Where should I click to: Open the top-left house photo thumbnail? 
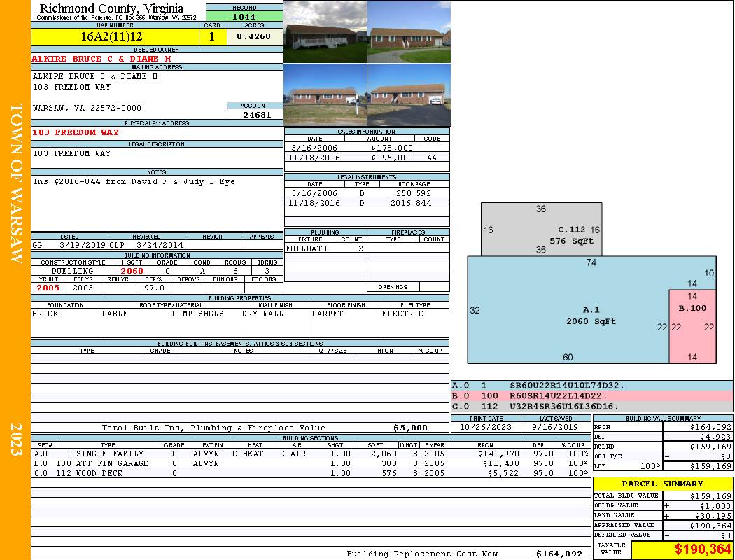[x=325, y=32]
